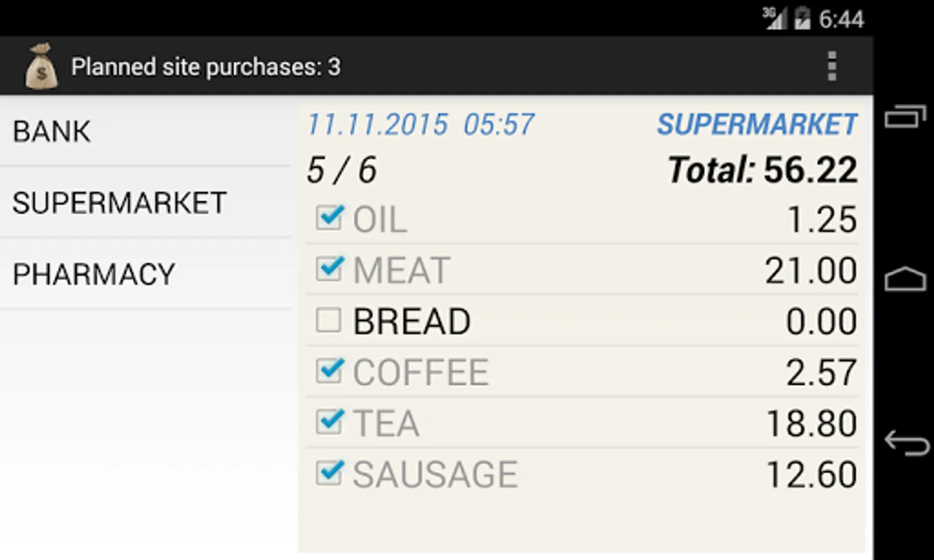The image size is (934, 560).
Task: Tap the money bag app icon
Action: tap(41, 67)
